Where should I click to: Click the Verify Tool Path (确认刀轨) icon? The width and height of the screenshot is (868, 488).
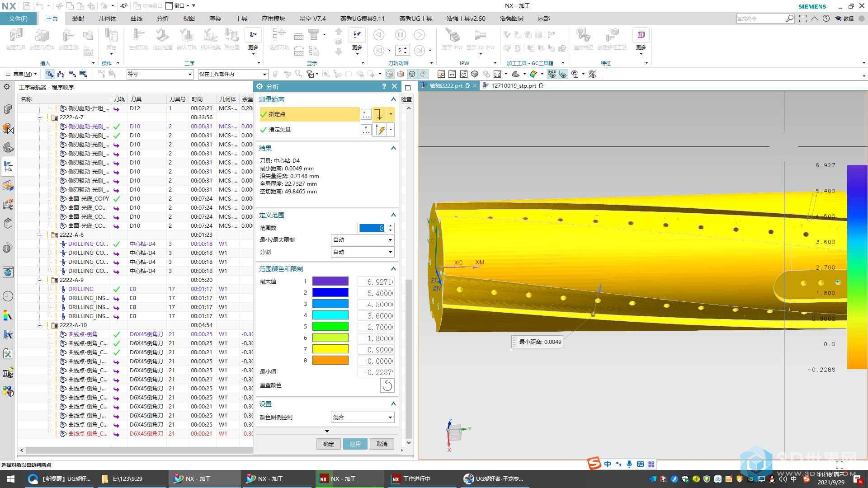click(x=186, y=39)
